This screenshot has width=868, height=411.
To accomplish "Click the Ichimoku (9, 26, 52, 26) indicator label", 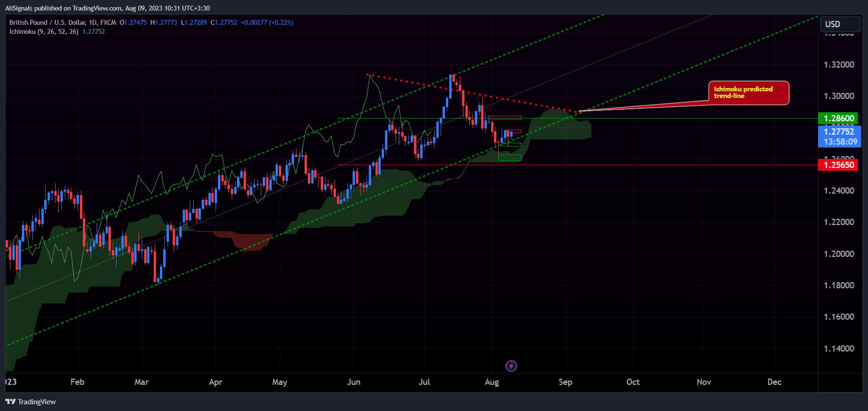I will point(44,31).
